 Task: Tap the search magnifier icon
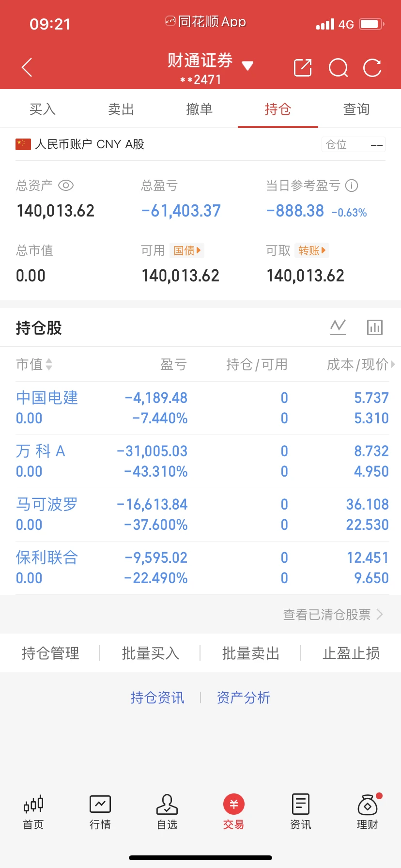coord(338,68)
